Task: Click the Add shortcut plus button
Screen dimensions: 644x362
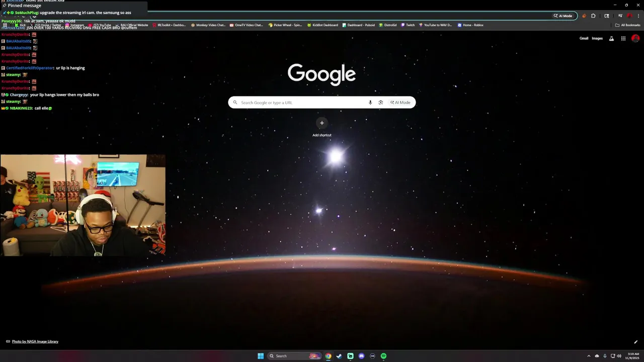Action: click(x=322, y=123)
